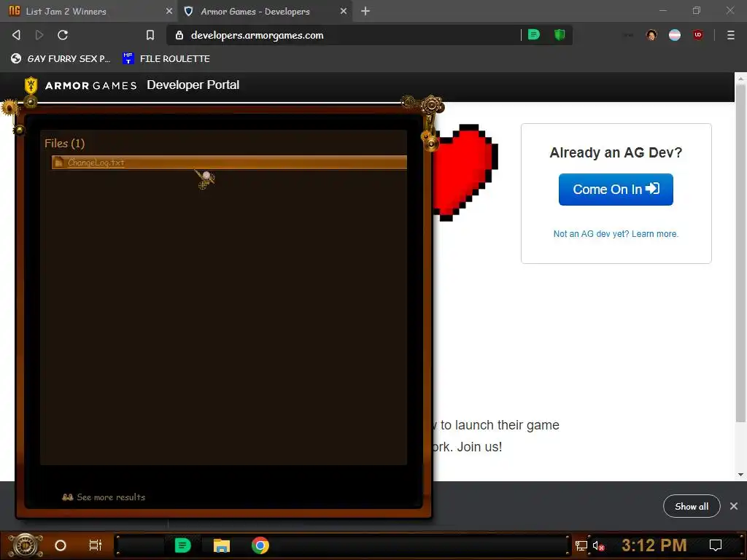The image size is (747, 560).
Task: Click the address bar lock icon
Action: [x=179, y=35]
